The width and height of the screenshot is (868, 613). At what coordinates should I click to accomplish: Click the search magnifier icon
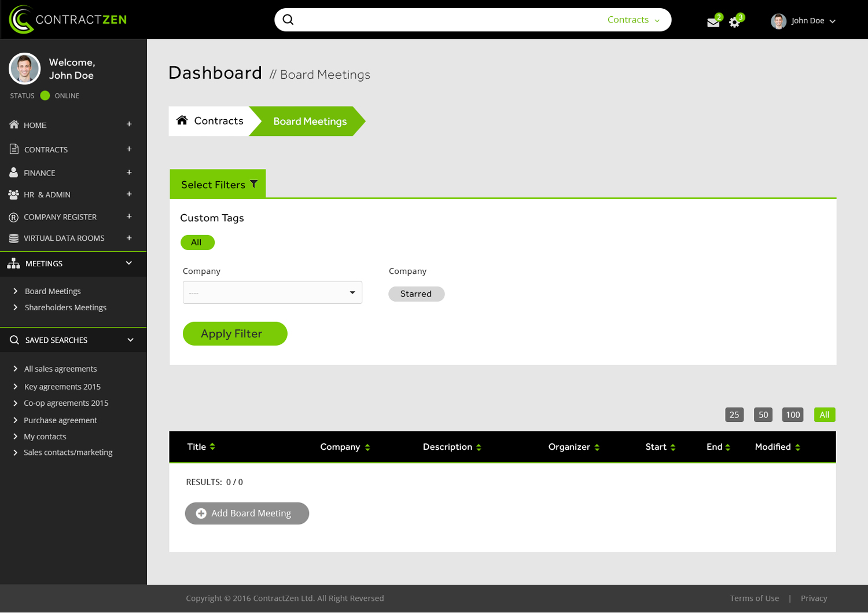point(288,20)
